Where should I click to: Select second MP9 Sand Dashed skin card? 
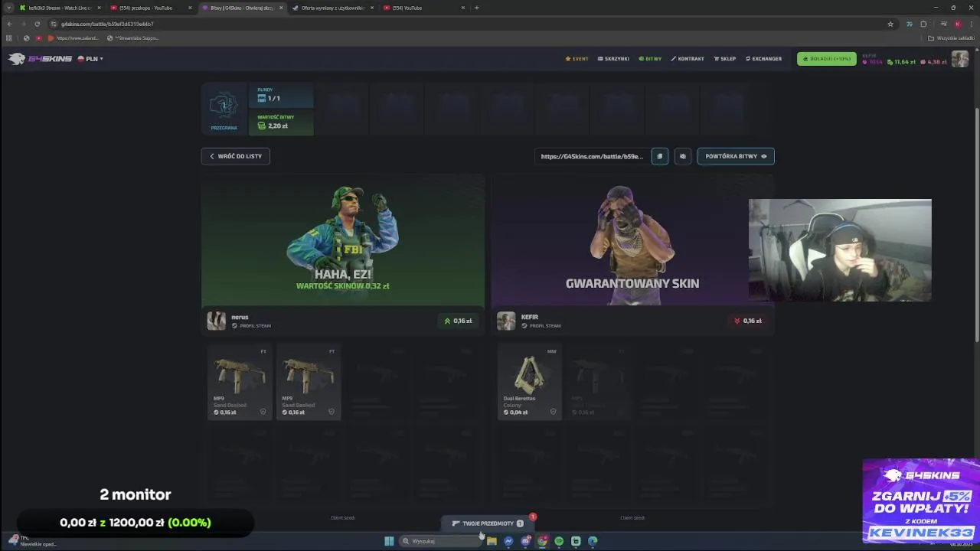[x=308, y=382]
